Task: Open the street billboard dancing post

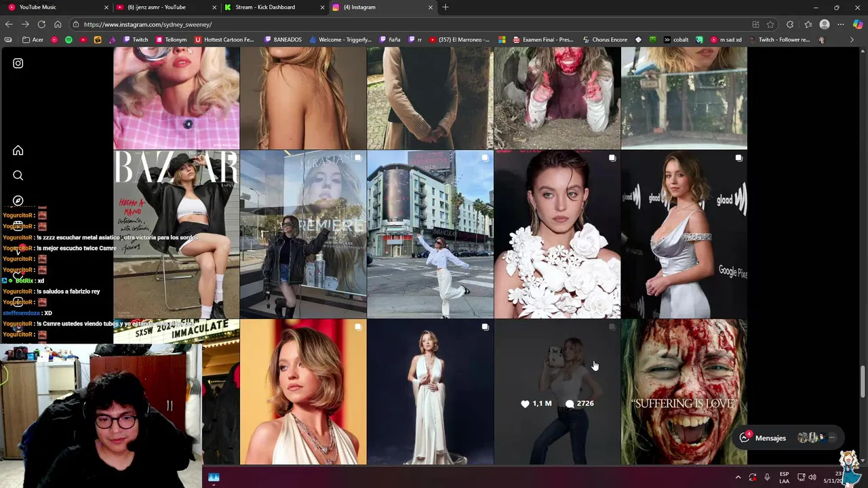Action: tap(430, 235)
